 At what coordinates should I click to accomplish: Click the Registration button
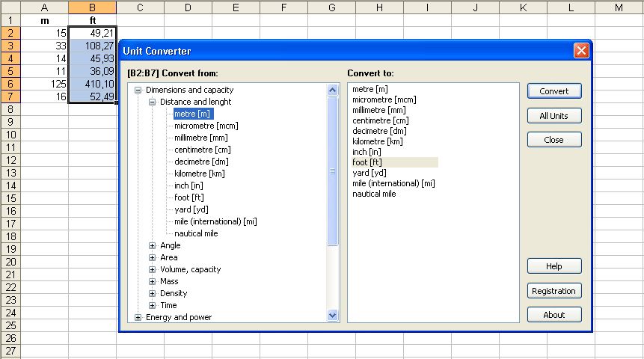(x=554, y=291)
